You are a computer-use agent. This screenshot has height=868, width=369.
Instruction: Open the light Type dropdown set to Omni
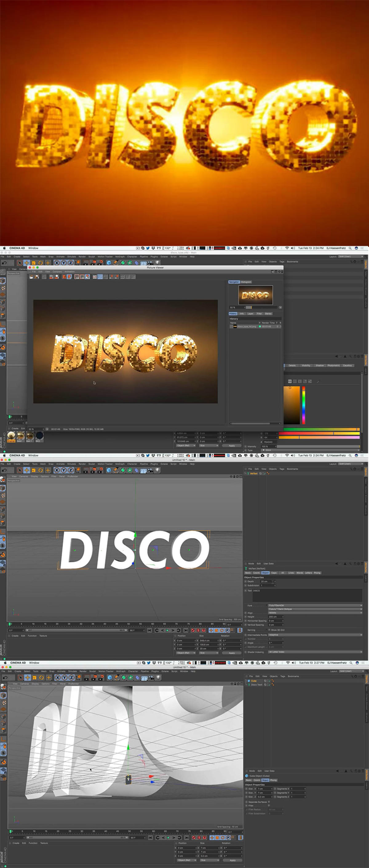(310, 450)
